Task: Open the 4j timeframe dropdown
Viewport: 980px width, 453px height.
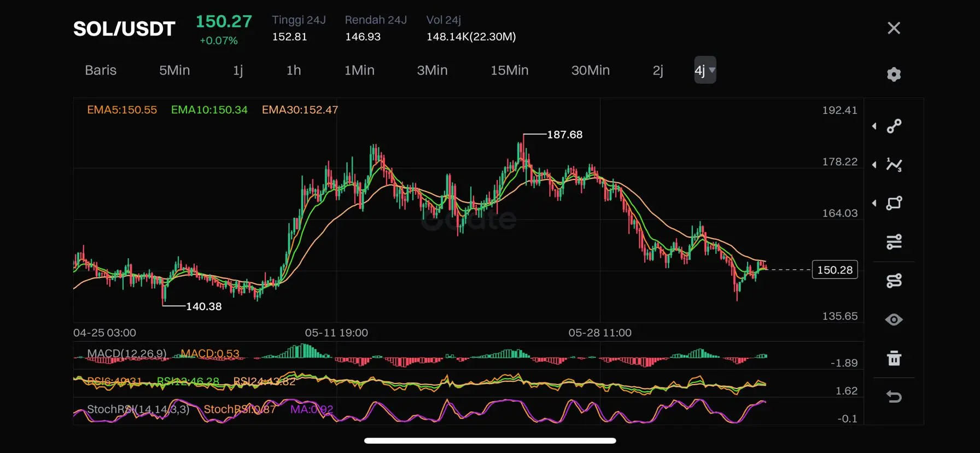Action: pos(705,70)
